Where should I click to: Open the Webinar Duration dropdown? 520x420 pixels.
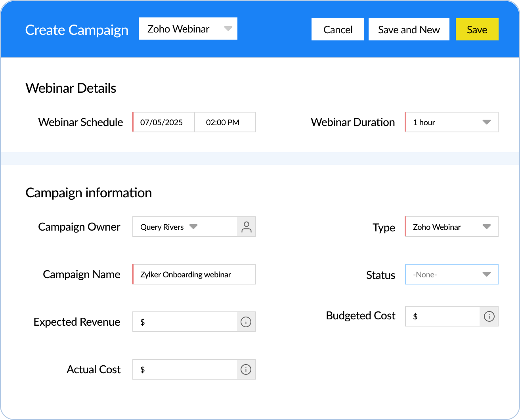(x=487, y=122)
